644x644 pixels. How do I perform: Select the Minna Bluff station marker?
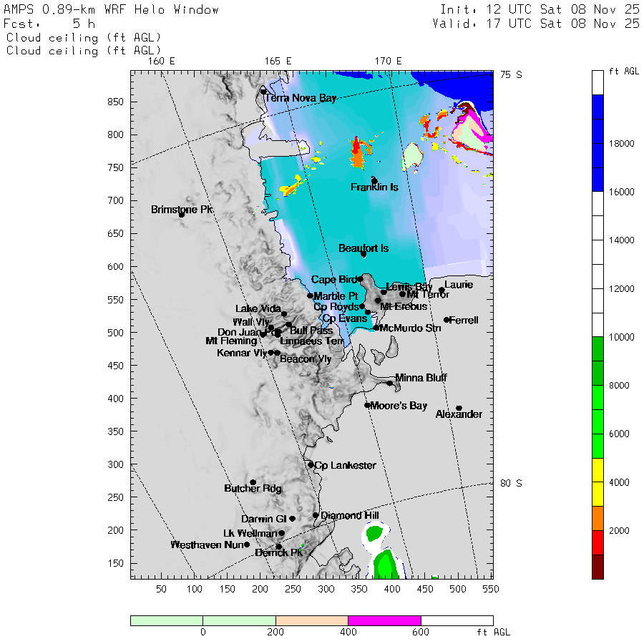[390, 383]
